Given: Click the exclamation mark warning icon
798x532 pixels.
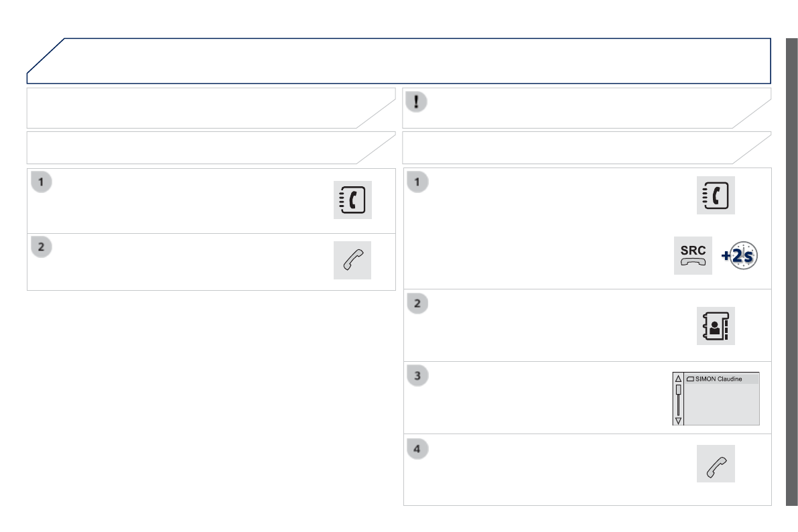Looking at the screenshot, I should tap(417, 101).
